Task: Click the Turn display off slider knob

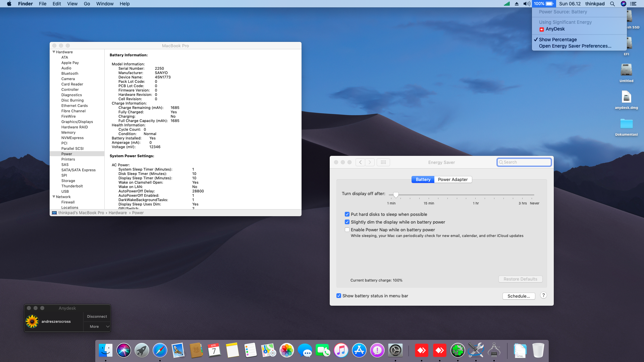Action: pyautogui.click(x=396, y=195)
